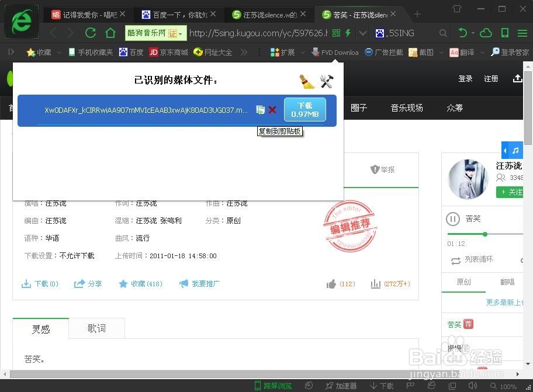Open the cloud sync icon
The height and width of the screenshot is (392, 533).
pyautogui.click(x=486, y=33)
